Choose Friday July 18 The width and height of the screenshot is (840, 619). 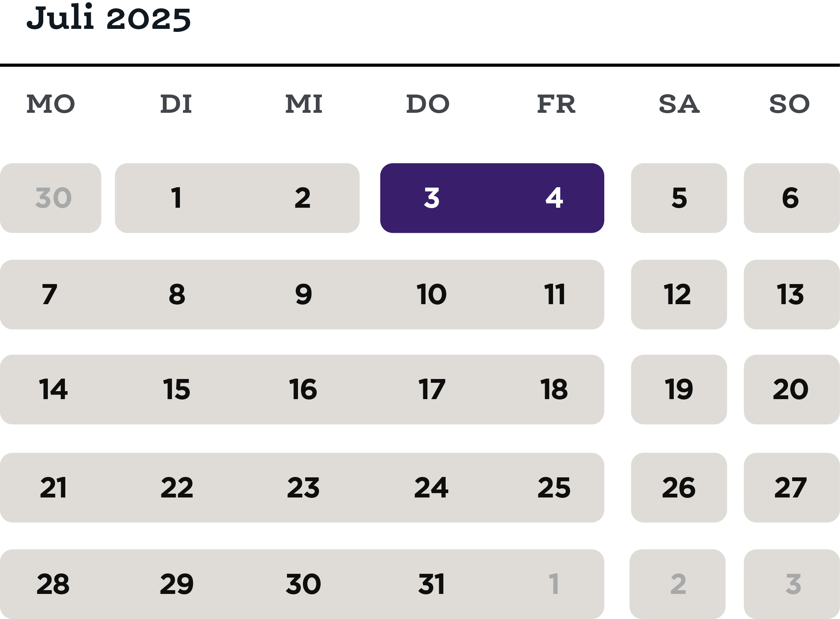coord(554,389)
